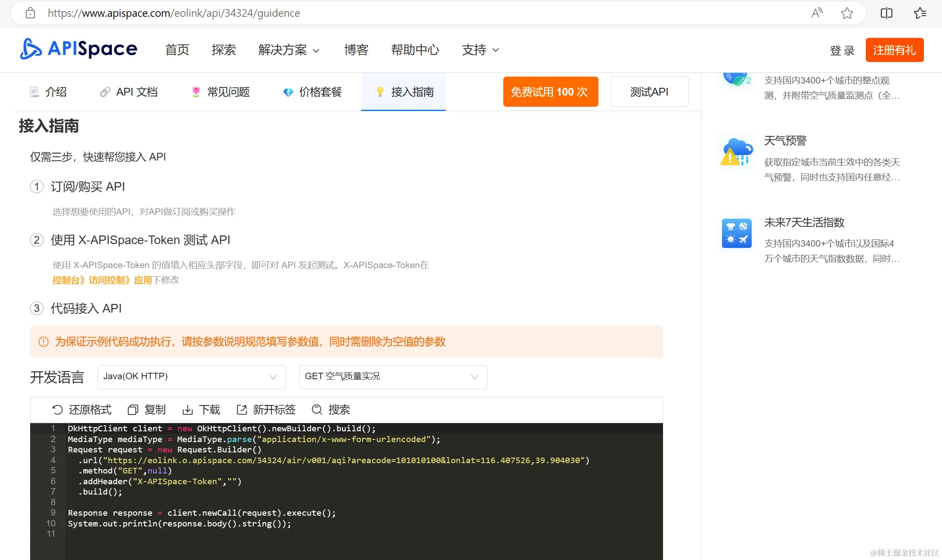
Task: Click the search (搜索) magnifier icon
Action: pyautogui.click(x=317, y=410)
